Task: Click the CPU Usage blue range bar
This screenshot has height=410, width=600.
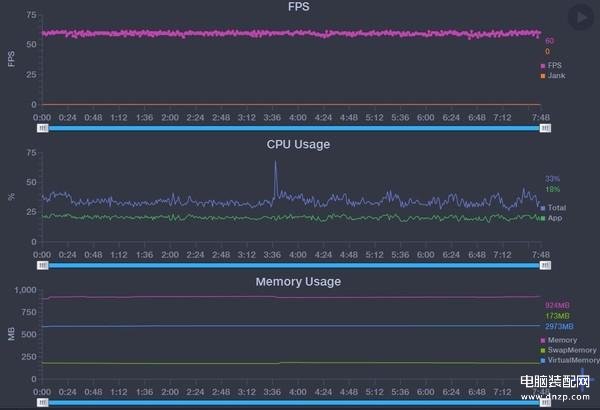Action: (294, 265)
